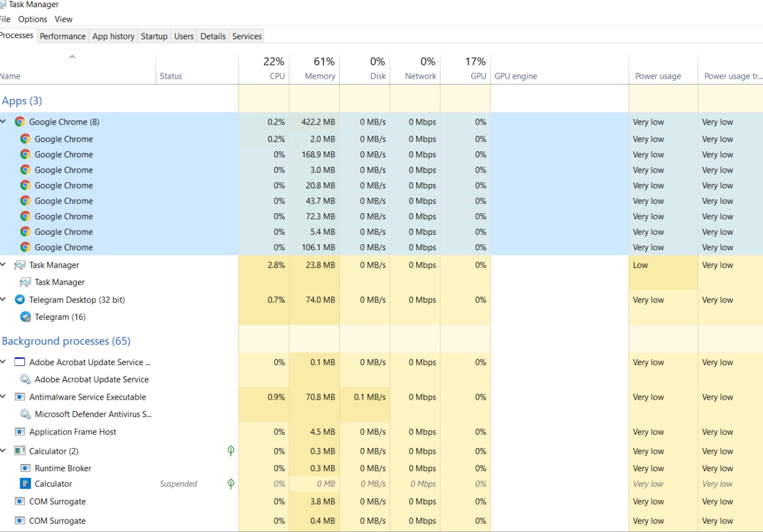This screenshot has width=763, height=532.
Task: Switch to the App history tab
Action: pos(113,36)
